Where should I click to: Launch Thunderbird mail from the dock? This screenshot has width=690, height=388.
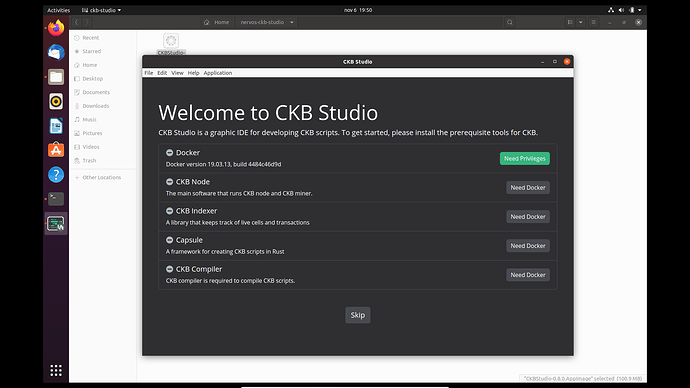pos(56,52)
